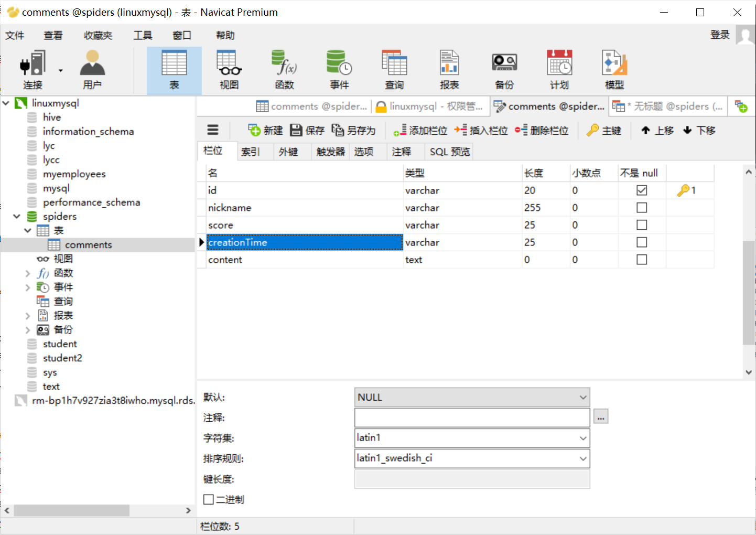Click the new tab icon at tab bar end
756x535 pixels.
(741, 106)
